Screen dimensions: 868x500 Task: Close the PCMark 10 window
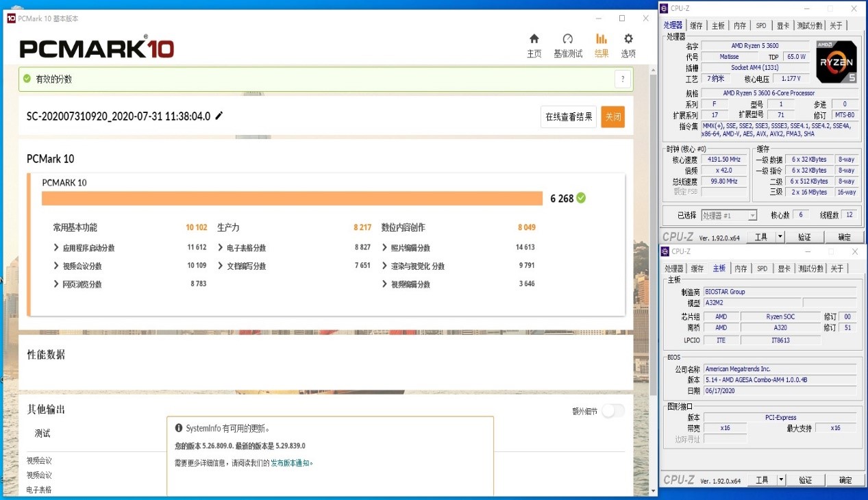646,18
